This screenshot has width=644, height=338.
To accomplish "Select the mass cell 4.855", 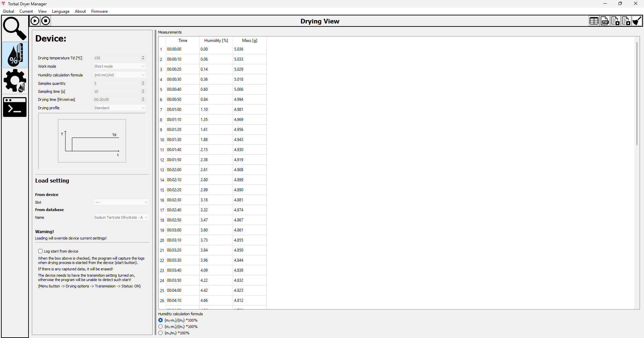I will click(250, 240).
